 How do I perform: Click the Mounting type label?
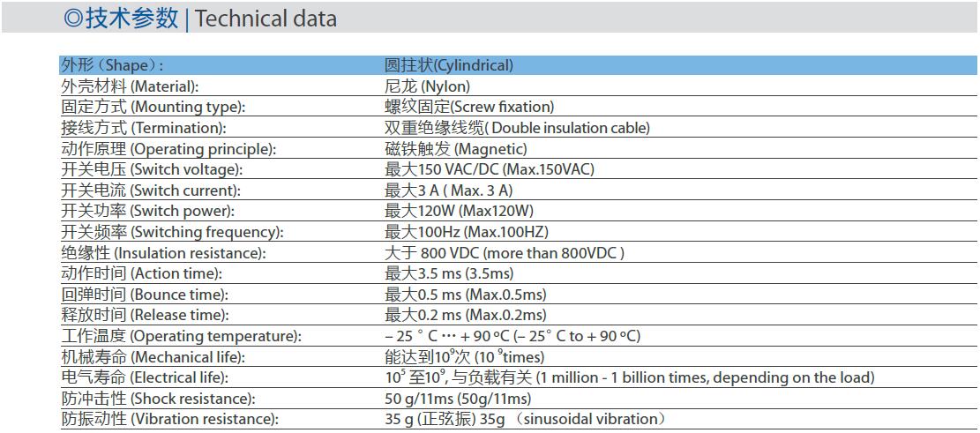coord(153,107)
